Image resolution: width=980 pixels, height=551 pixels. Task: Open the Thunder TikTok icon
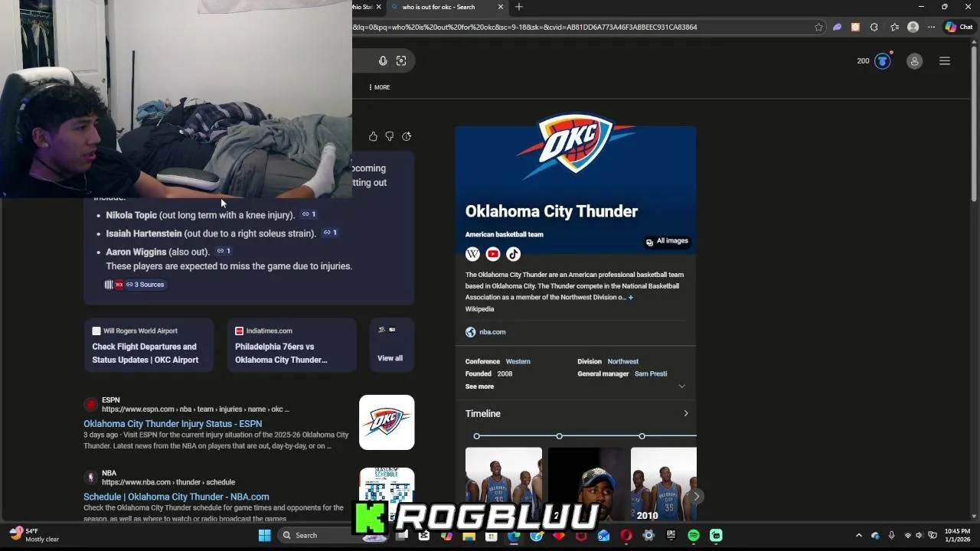pyautogui.click(x=513, y=254)
